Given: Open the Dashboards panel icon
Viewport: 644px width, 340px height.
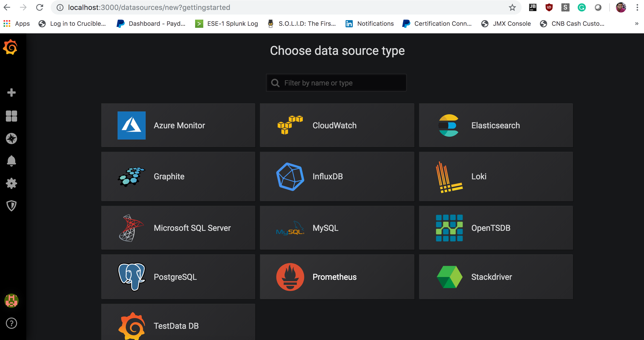Looking at the screenshot, I should pyautogui.click(x=11, y=116).
